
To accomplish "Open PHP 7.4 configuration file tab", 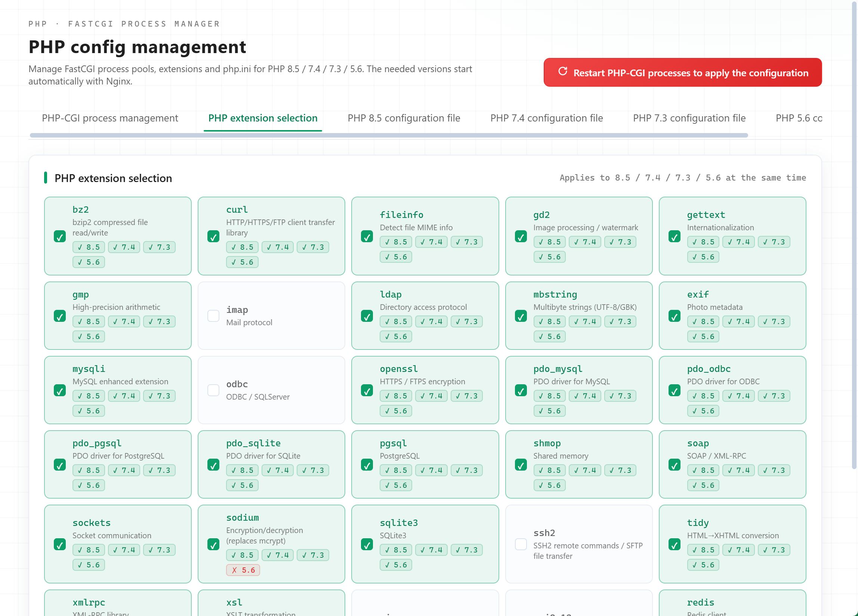I will [547, 118].
